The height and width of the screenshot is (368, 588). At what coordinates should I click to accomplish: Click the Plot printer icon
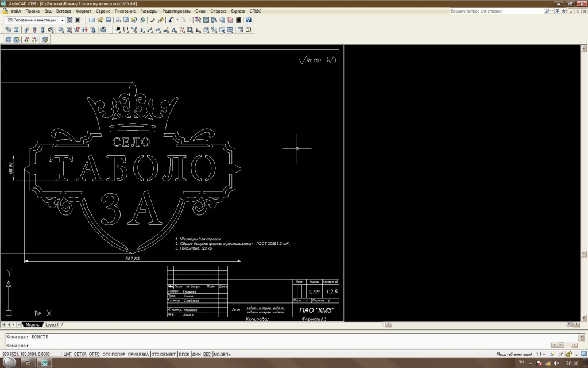118,20
